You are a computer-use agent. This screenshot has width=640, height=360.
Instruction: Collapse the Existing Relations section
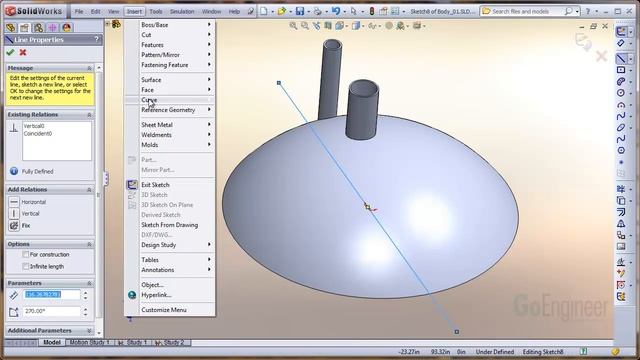point(89,115)
